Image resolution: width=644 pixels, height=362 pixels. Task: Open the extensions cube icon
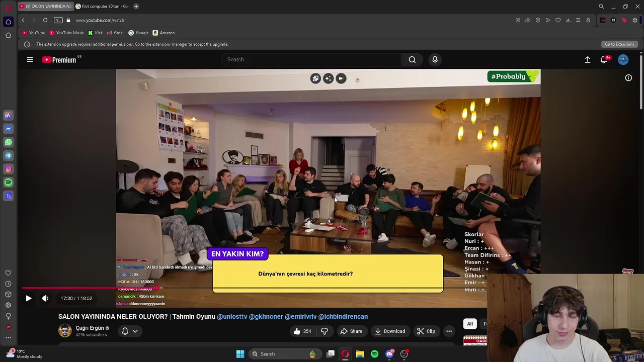click(635, 20)
